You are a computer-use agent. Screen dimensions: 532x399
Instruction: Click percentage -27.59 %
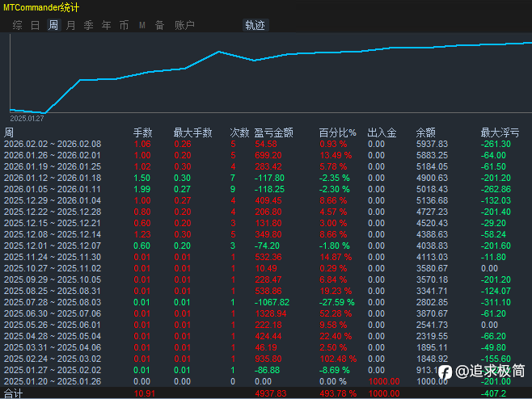[x=336, y=302]
